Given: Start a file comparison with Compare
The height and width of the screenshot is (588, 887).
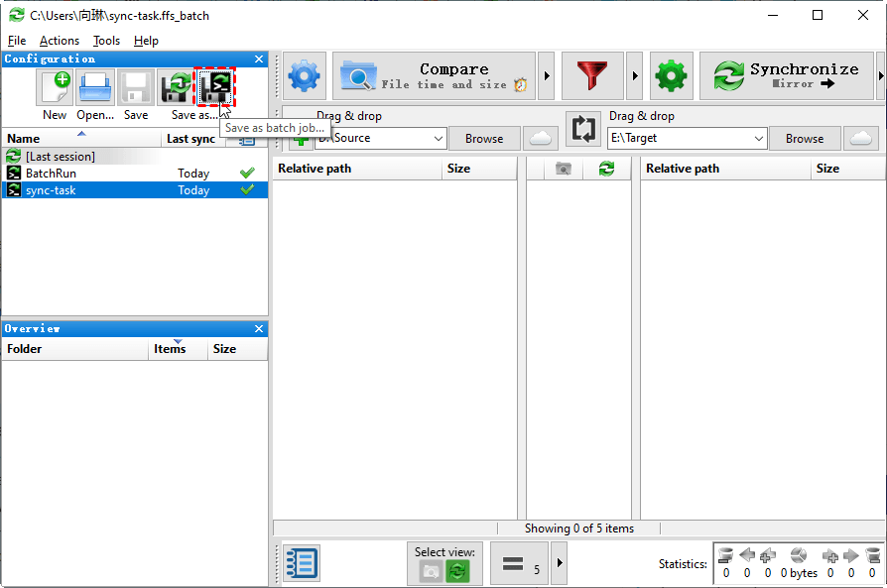Looking at the screenshot, I should (434, 75).
